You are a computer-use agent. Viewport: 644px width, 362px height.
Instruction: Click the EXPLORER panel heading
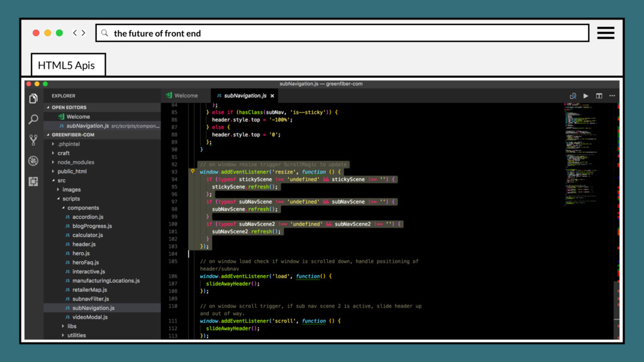pyautogui.click(x=64, y=96)
